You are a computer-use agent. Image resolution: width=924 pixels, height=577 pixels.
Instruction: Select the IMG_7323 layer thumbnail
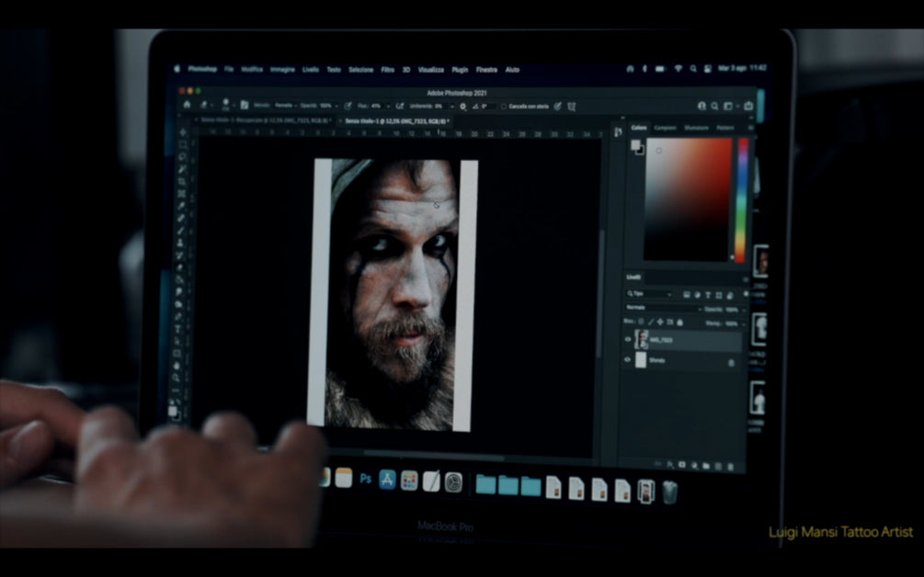tap(642, 340)
